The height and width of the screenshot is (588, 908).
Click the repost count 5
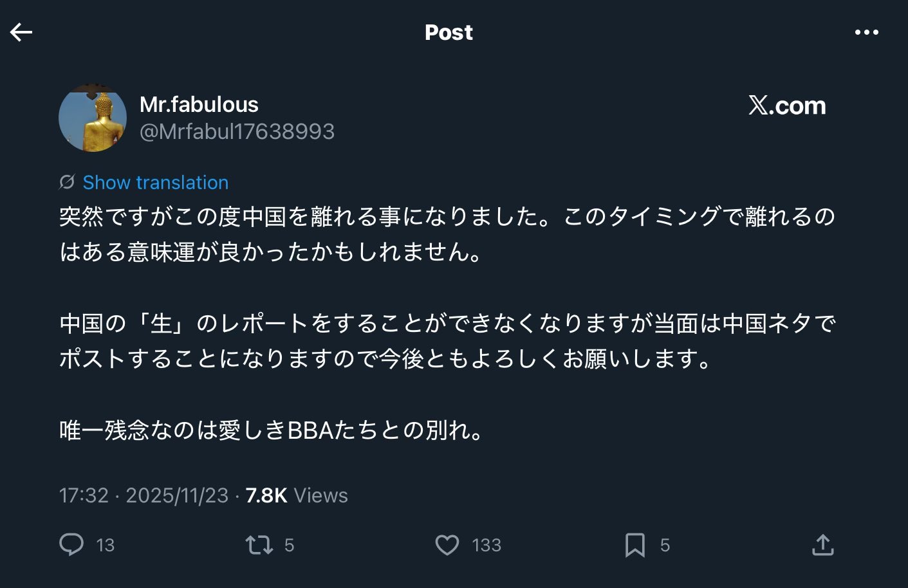pyautogui.click(x=289, y=546)
